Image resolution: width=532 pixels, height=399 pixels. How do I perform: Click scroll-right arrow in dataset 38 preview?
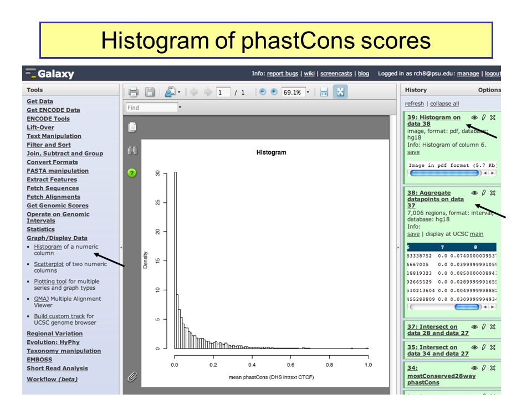point(493,306)
